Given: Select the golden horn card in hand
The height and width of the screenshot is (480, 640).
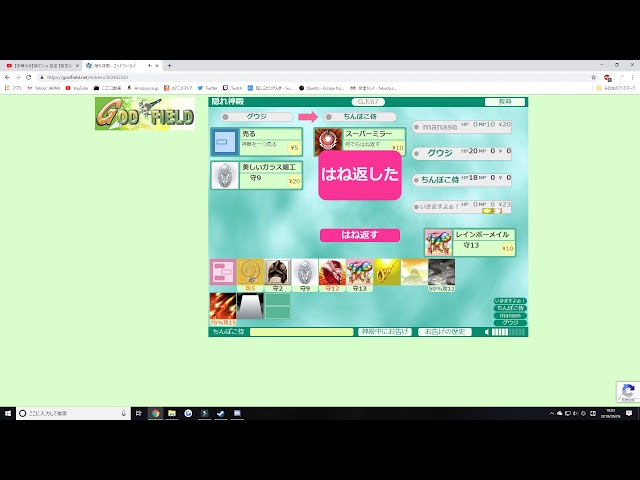Looking at the screenshot, I should 387,272.
